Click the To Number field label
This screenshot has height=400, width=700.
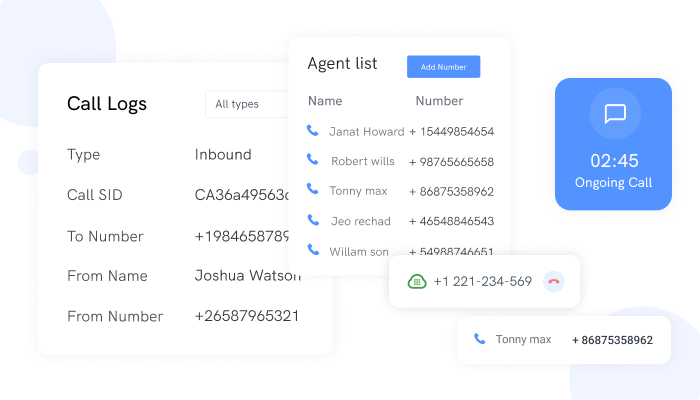pos(105,236)
